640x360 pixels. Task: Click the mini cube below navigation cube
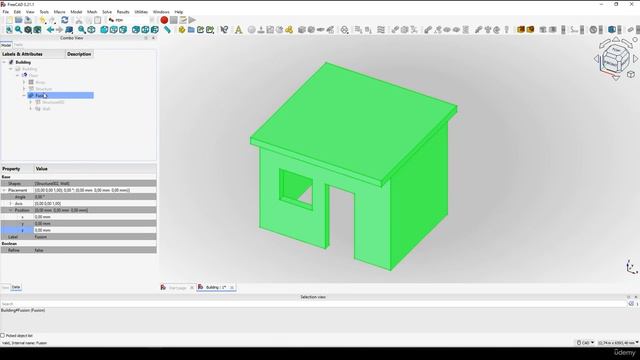click(631, 74)
